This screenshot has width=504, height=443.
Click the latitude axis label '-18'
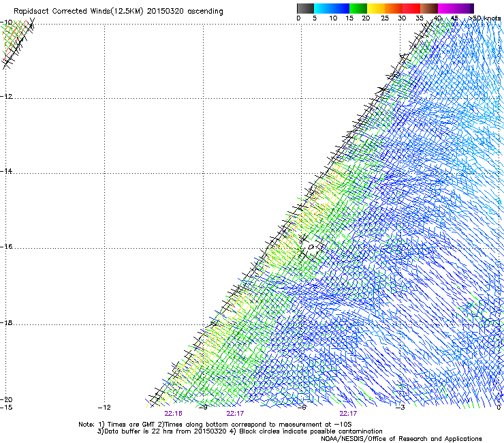6,322
